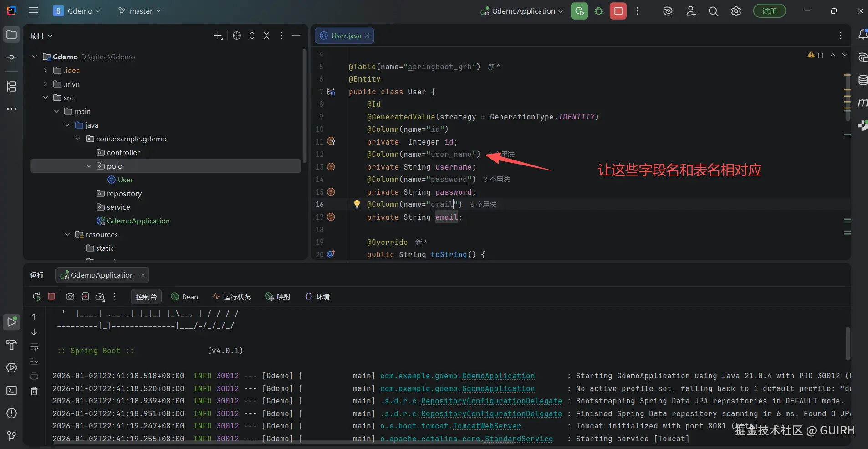The image size is (868, 449).
Task: Open the master branch dropdown
Action: pos(139,11)
